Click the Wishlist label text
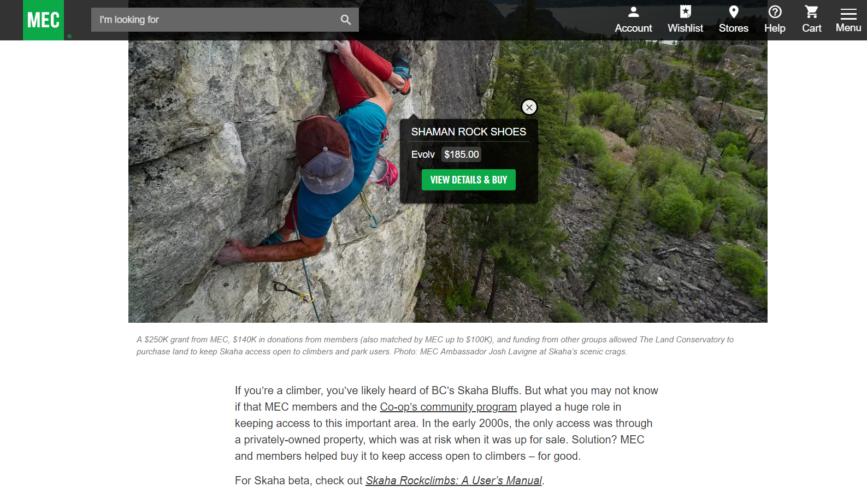This screenshot has width=867, height=504. [x=685, y=28]
